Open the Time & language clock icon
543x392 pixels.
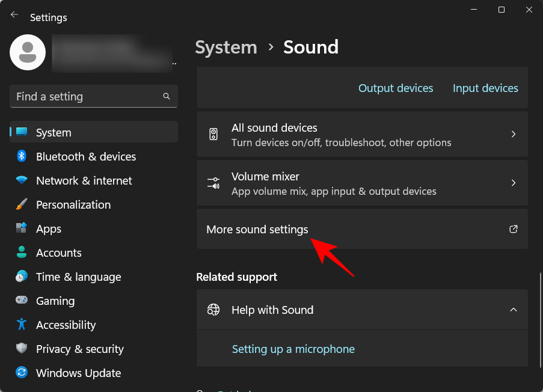22,277
